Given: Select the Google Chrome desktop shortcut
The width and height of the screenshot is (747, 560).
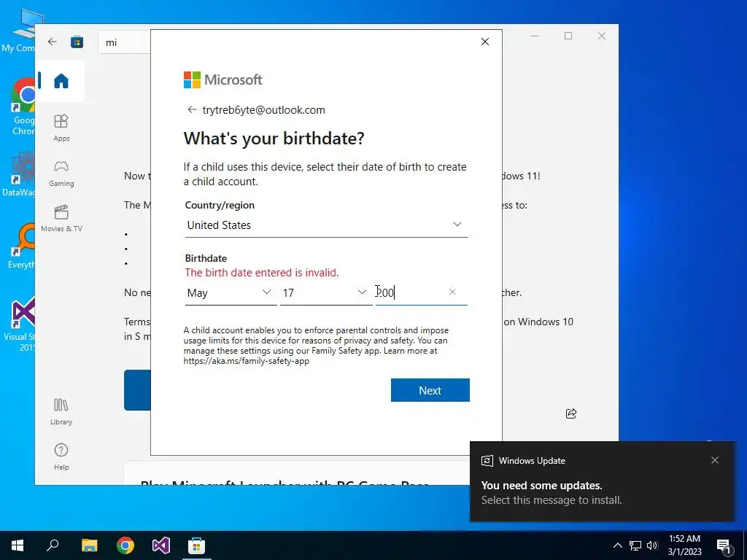Looking at the screenshot, I should click(x=23, y=107).
